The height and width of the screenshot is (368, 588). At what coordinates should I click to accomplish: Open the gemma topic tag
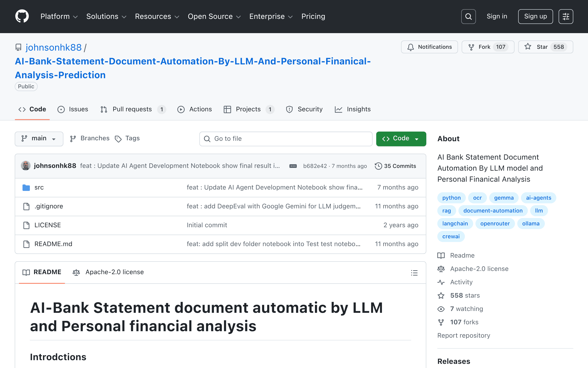[504, 198]
